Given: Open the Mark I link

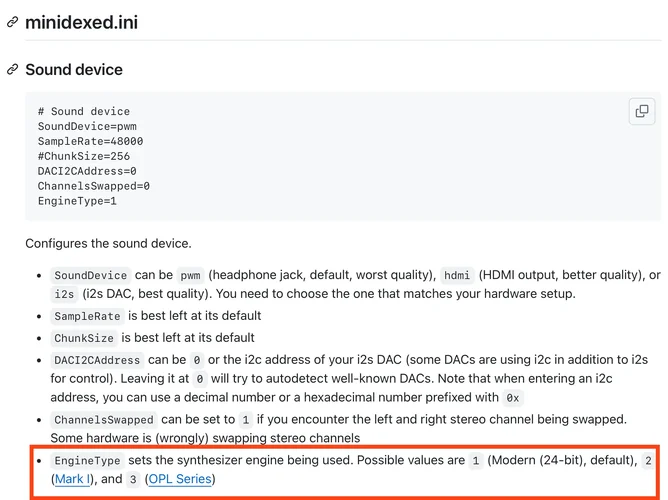Looking at the screenshot, I should point(71,480).
